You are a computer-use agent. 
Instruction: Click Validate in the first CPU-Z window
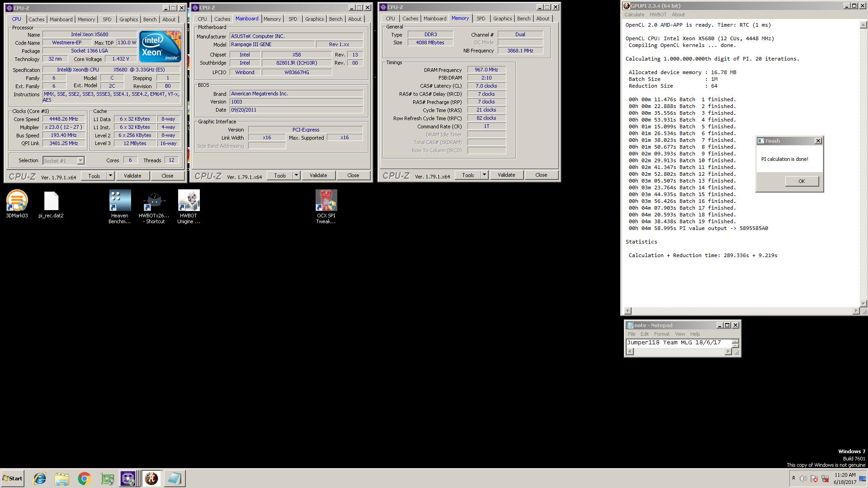(132, 176)
